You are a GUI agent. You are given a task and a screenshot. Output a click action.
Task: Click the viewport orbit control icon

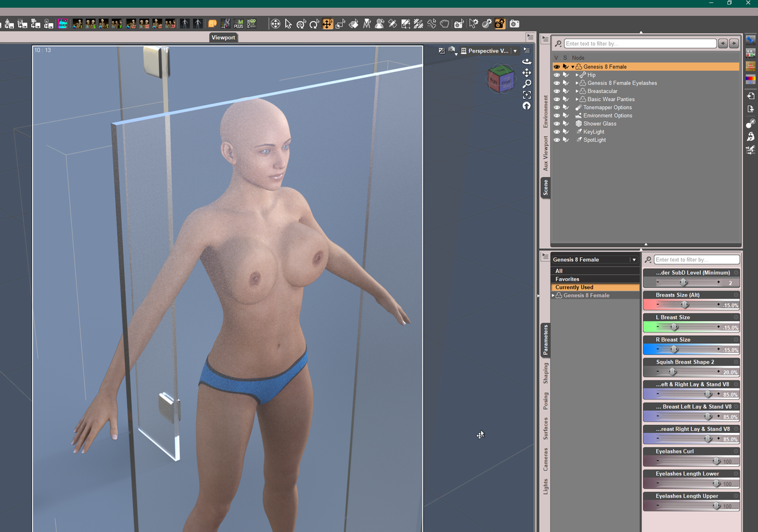tap(527, 61)
